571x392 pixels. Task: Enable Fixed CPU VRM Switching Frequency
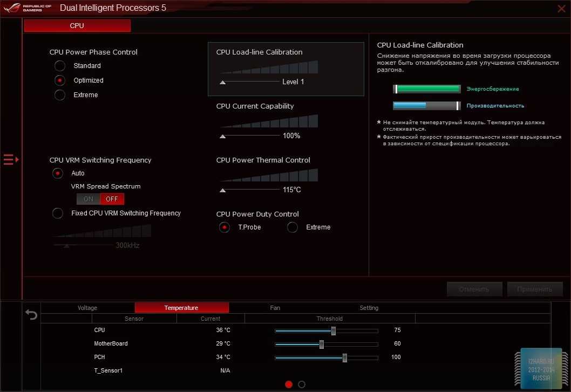point(58,213)
